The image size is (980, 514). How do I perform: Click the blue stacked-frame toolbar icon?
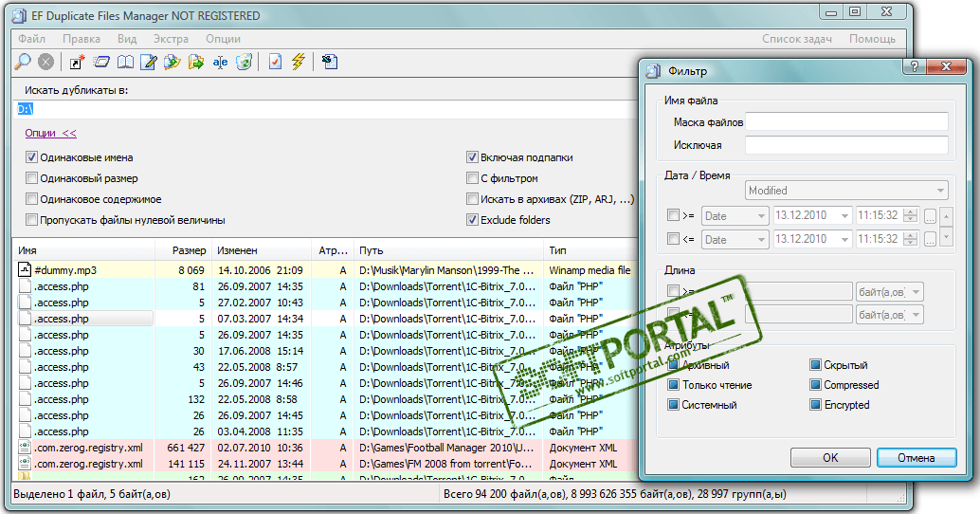(x=101, y=62)
